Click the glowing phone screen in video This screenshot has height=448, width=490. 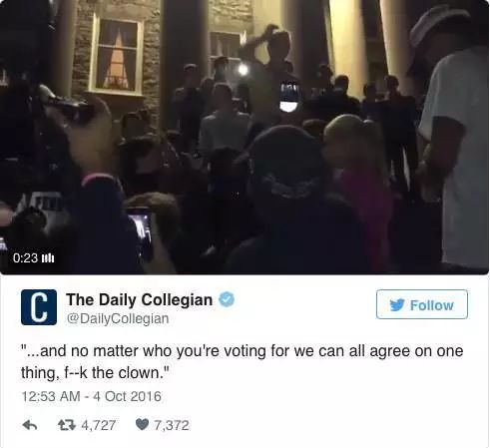(289, 97)
